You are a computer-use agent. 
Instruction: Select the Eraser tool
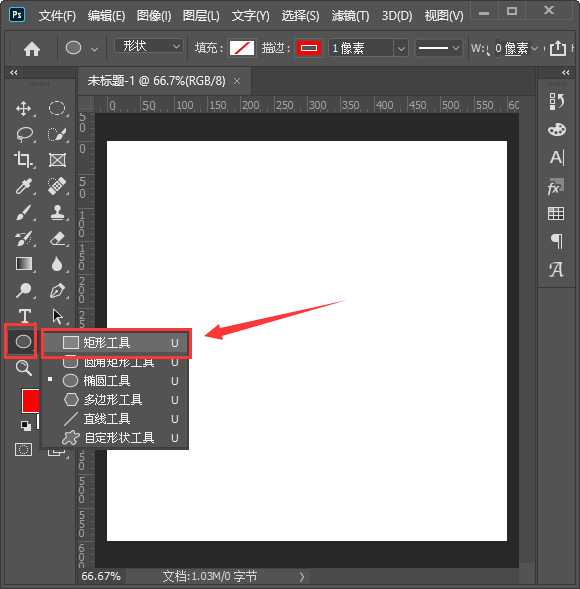[57, 238]
